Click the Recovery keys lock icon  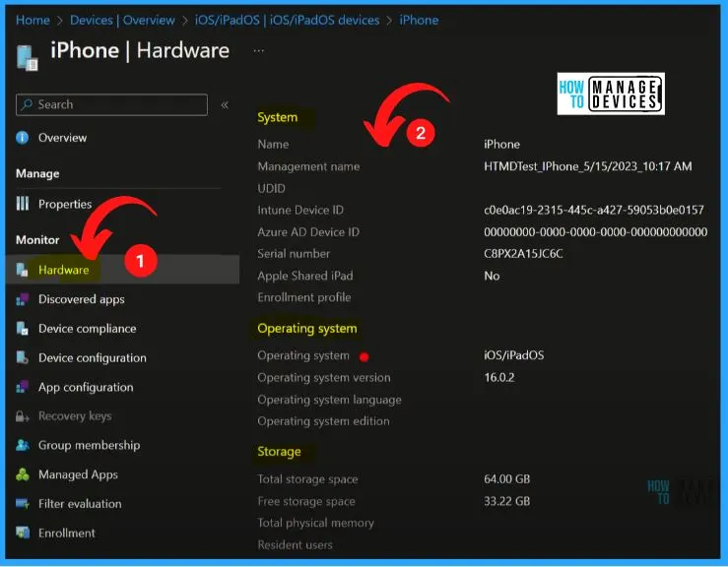(22, 416)
